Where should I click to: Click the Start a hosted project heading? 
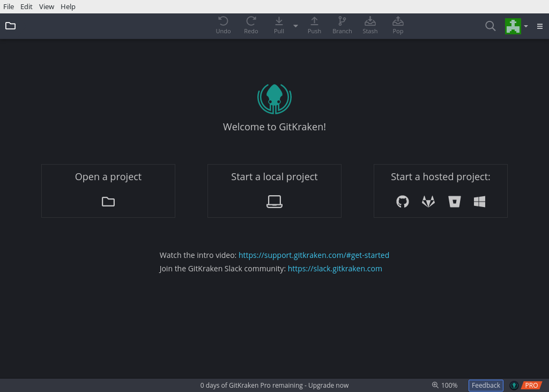pyautogui.click(x=441, y=177)
